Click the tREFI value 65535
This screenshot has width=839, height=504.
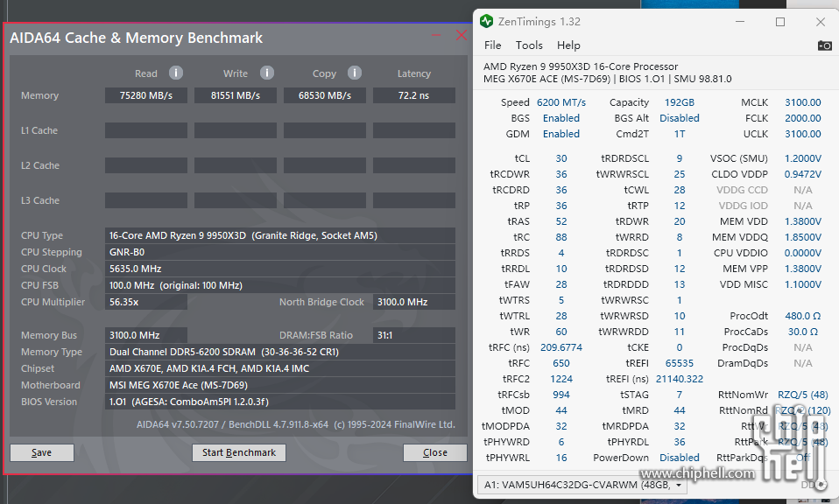pyautogui.click(x=680, y=363)
